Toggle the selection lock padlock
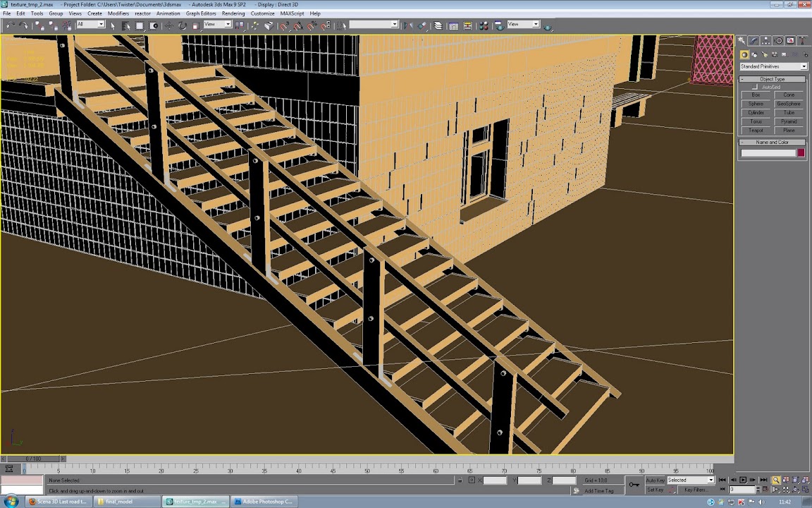 tap(460, 480)
